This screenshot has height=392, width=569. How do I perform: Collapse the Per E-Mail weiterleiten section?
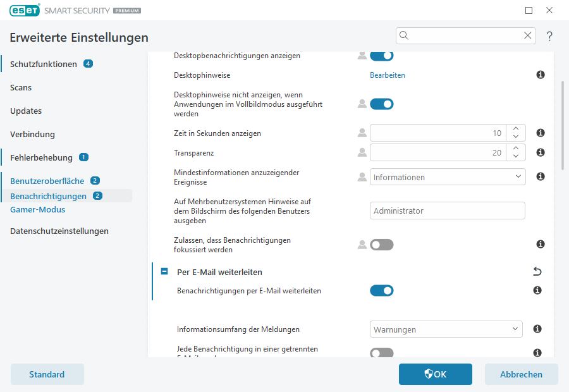tap(164, 271)
